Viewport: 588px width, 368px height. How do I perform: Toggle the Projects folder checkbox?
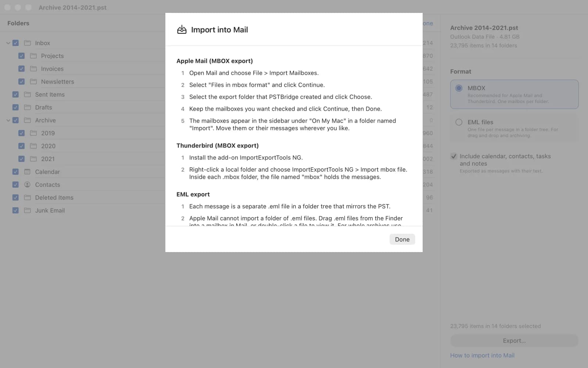click(x=21, y=56)
